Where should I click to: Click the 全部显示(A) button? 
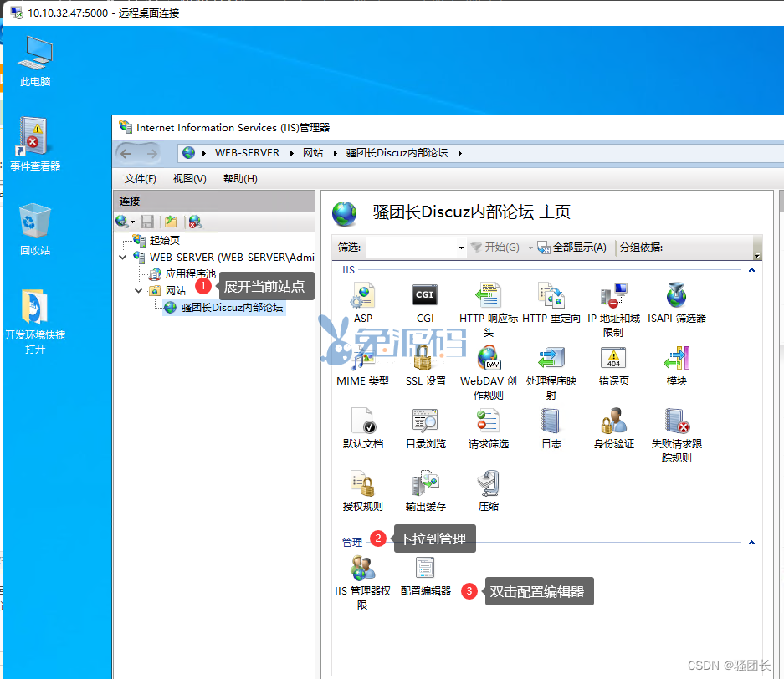(x=572, y=248)
